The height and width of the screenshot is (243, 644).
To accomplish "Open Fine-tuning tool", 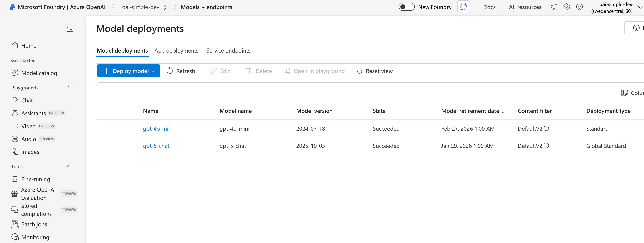I will coord(31,179).
